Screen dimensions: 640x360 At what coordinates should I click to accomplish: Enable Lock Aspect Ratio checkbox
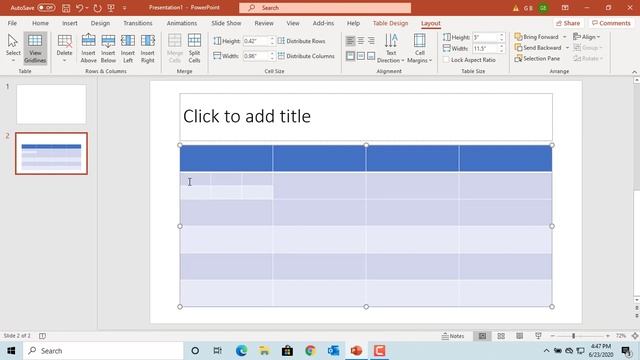coord(447,60)
